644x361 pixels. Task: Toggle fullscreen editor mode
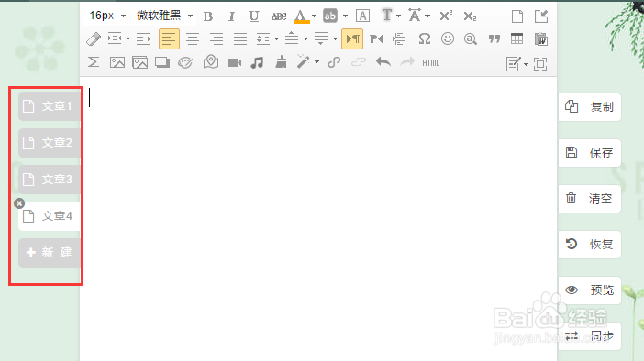(x=540, y=64)
